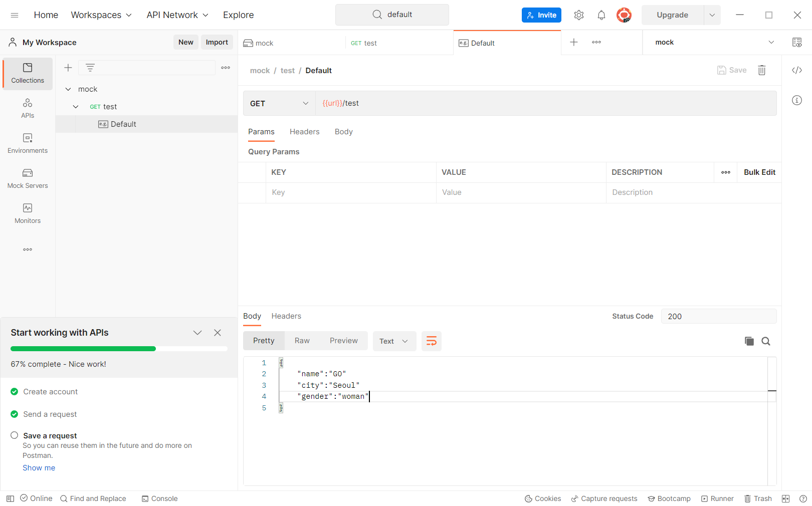
Task: Click the Import button
Action: click(217, 42)
